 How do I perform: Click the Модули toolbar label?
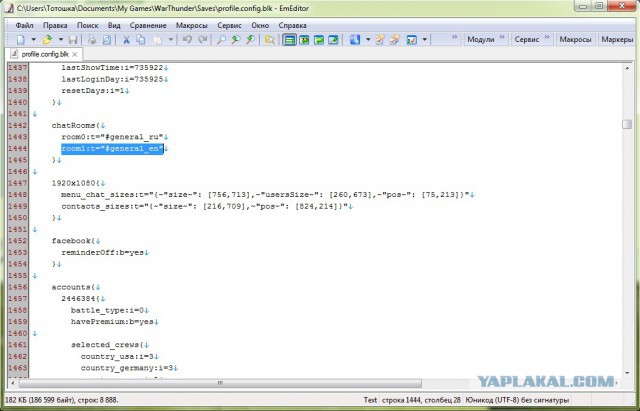[x=481, y=40]
